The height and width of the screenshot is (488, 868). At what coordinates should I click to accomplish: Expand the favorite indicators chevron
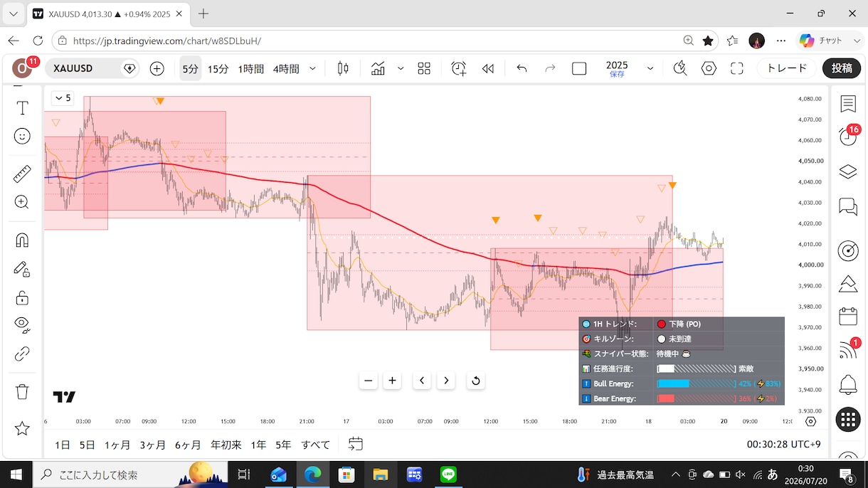[401, 68]
